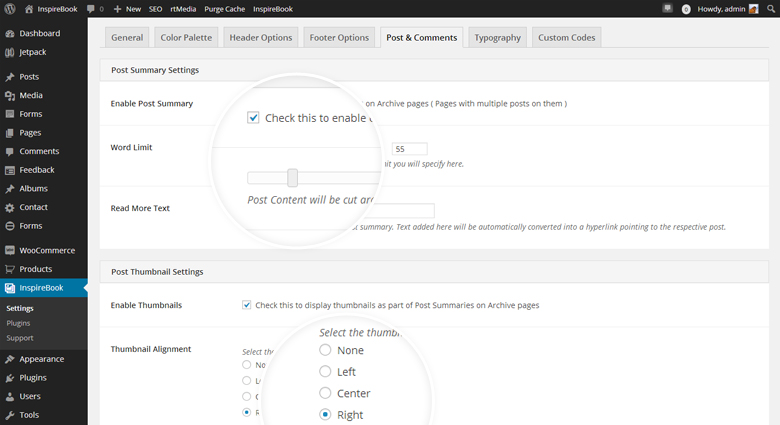The image size is (780, 425).
Task: Click rtMedia in the admin bar
Action: coord(183,9)
